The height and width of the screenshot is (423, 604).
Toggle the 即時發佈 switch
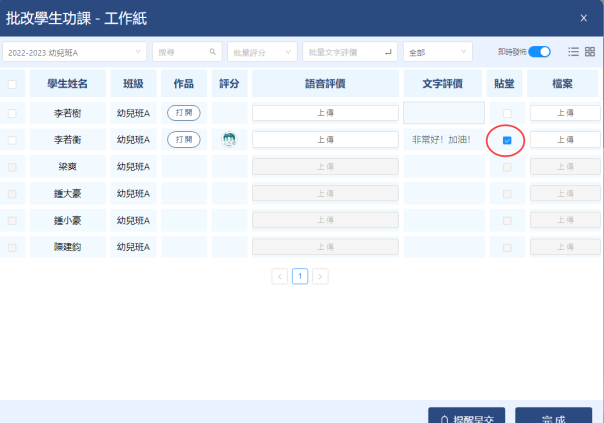(x=540, y=51)
